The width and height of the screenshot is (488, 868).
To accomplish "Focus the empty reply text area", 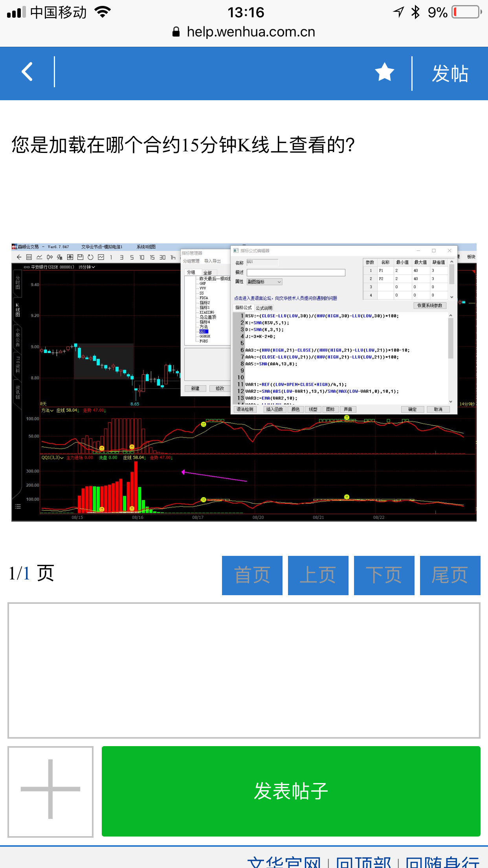I will [244, 671].
